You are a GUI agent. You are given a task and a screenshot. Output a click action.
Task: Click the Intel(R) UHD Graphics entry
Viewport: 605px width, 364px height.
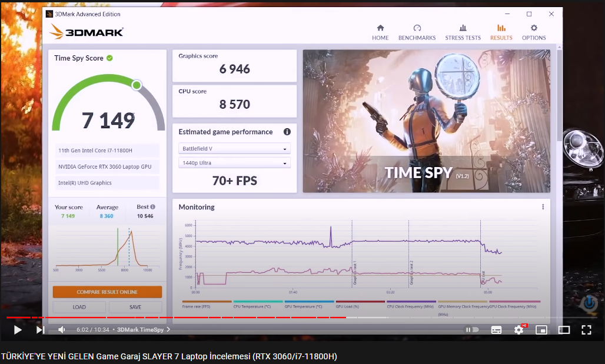coord(107,183)
